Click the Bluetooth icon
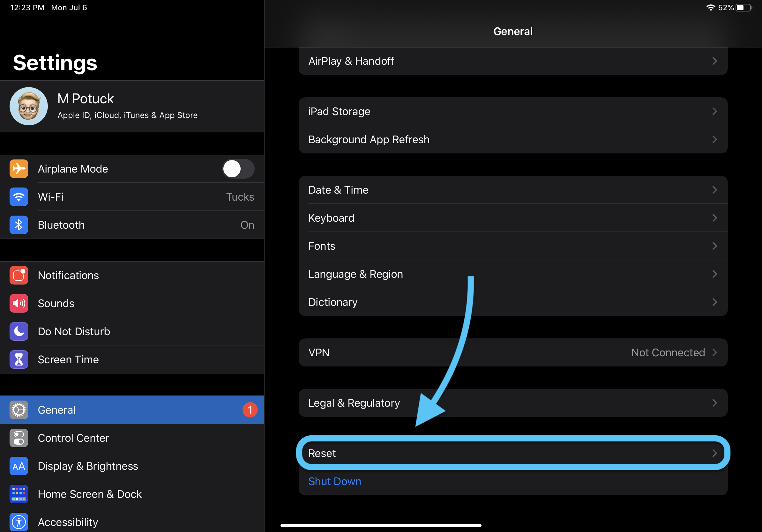 coord(19,225)
